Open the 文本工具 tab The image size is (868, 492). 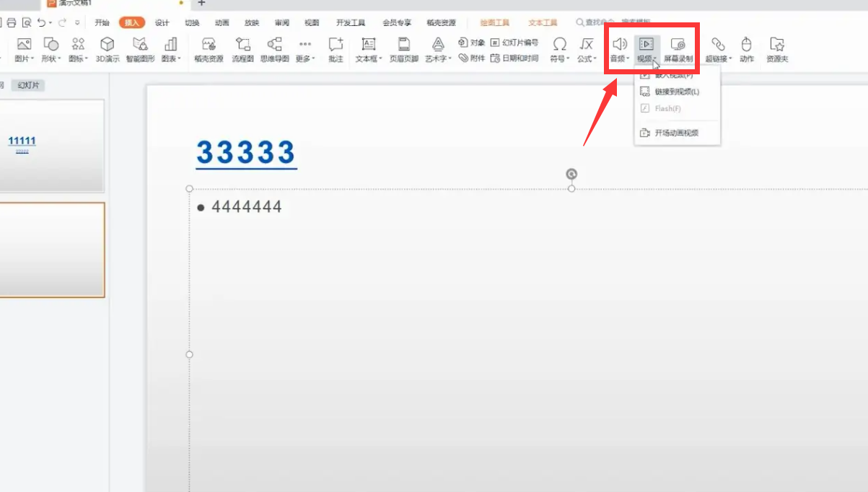click(543, 23)
